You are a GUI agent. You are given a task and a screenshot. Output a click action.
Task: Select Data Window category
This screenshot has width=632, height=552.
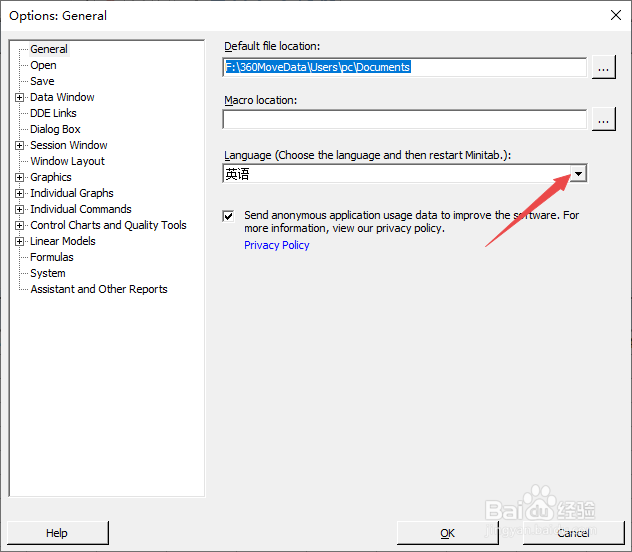[62, 97]
